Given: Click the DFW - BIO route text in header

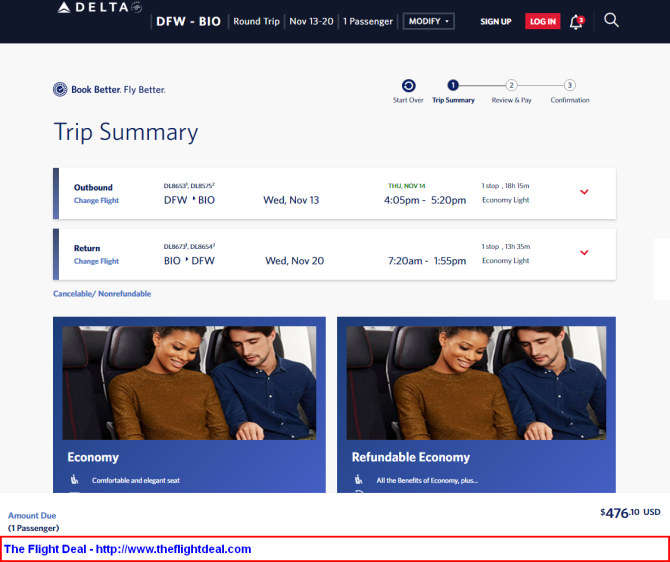Looking at the screenshot, I should tap(188, 21).
